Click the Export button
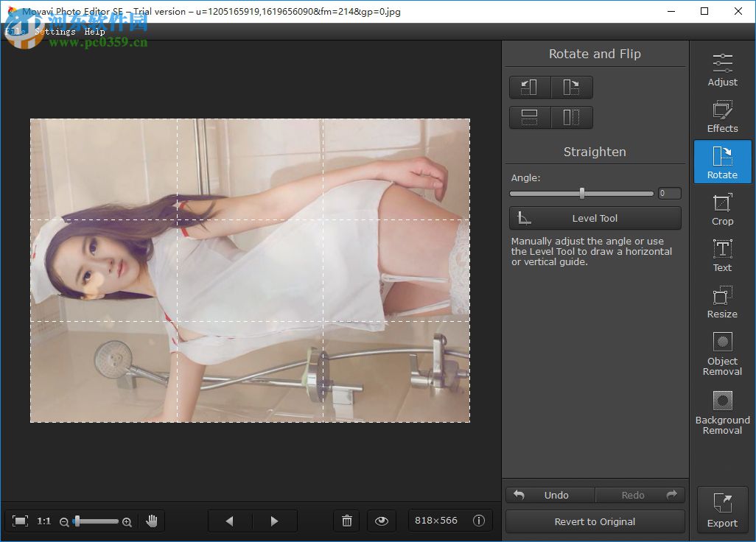The height and width of the screenshot is (542, 756). [x=722, y=510]
